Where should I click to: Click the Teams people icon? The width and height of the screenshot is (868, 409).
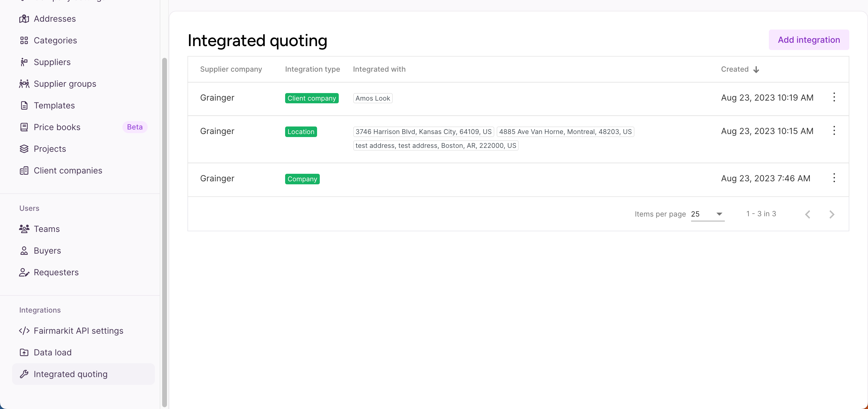[x=24, y=229]
